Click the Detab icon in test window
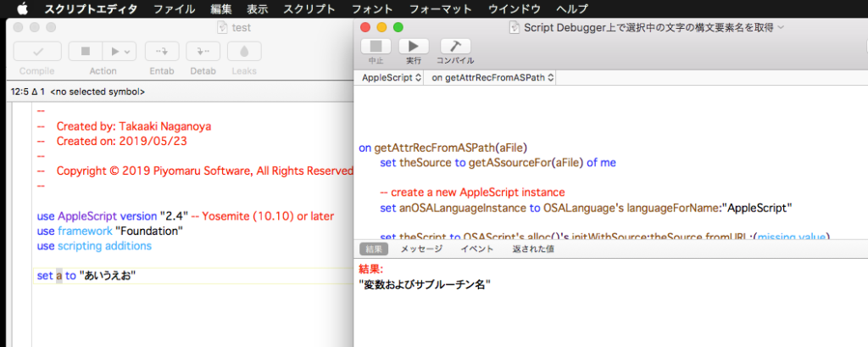The width and height of the screenshot is (868, 347). [x=203, y=51]
